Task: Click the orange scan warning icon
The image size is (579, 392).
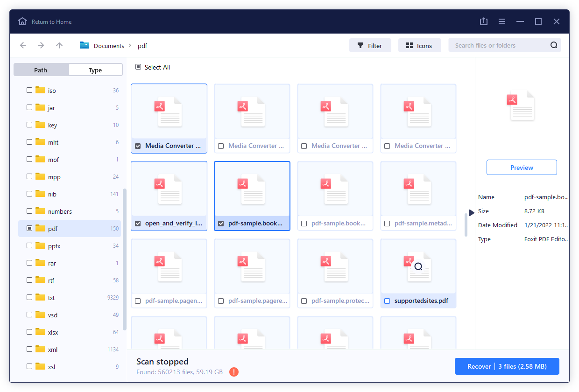Action: coord(234,372)
